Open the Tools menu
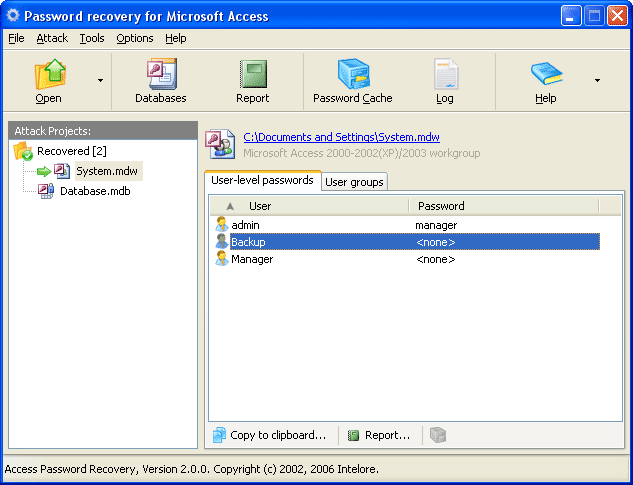633x485 pixels. (92, 38)
